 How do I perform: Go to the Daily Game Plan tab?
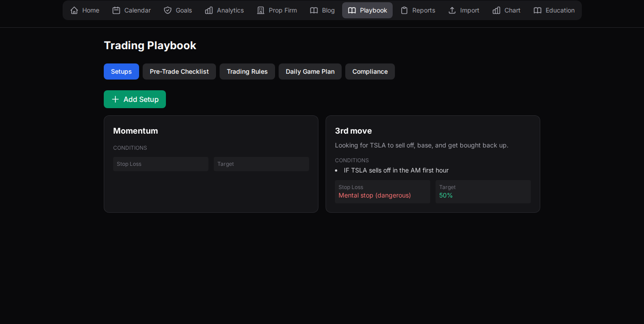click(x=310, y=72)
